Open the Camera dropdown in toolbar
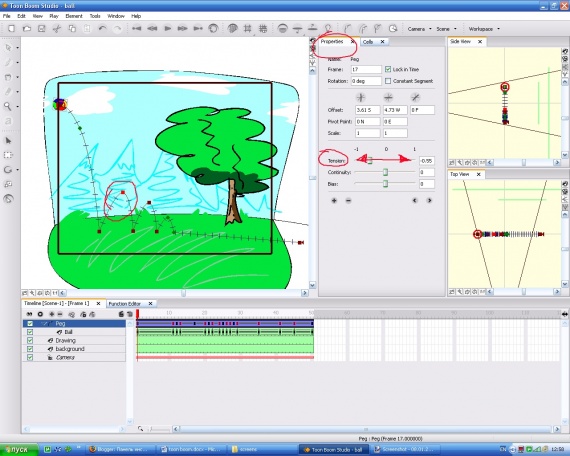This screenshot has width=570, height=456. [x=420, y=29]
